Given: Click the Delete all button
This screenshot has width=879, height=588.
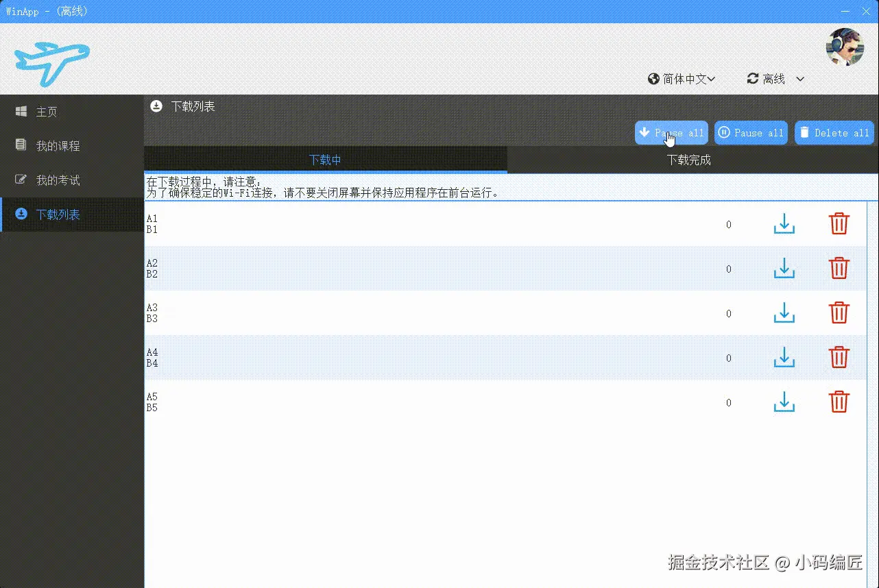Looking at the screenshot, I should pyautogui.click(x=834, y=133).
